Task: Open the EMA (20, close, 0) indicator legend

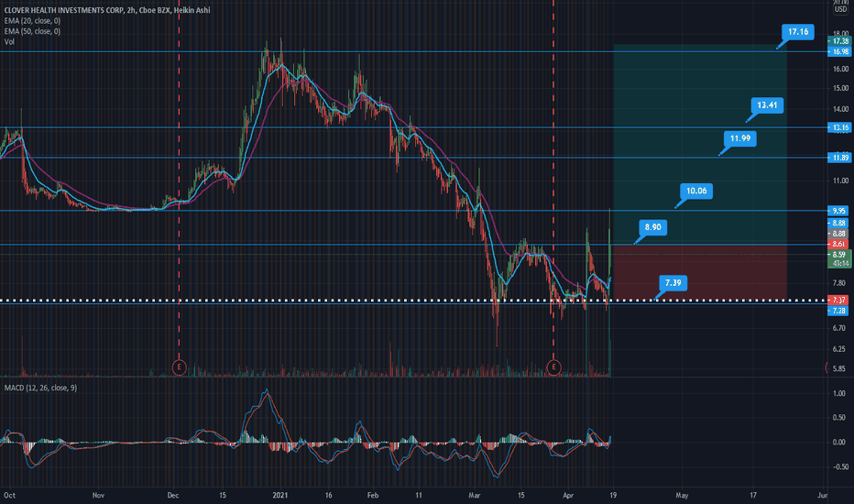Action: pyautogui.click(x=32, y=21)
